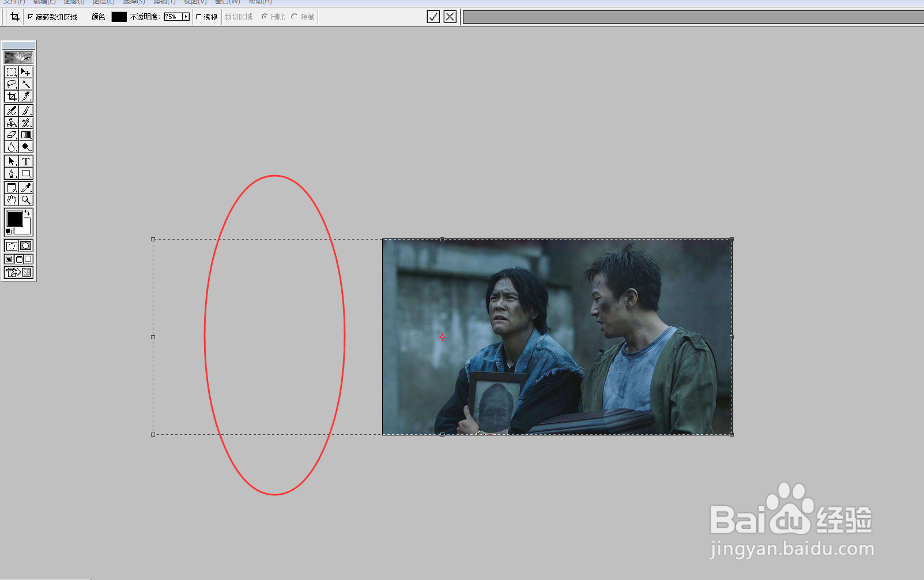Commit crop with checkmark button
Screen dimensions: 924x580
[x=433, y=17]
